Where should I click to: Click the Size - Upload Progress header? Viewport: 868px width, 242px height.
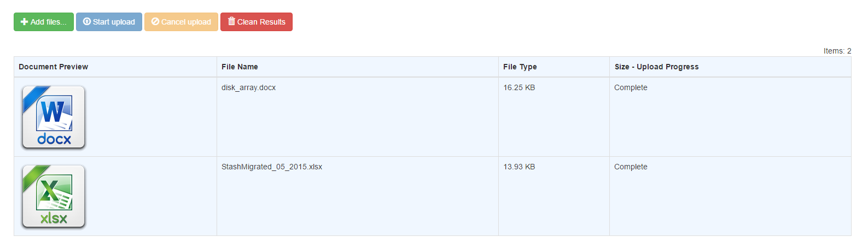pos(656,67)
